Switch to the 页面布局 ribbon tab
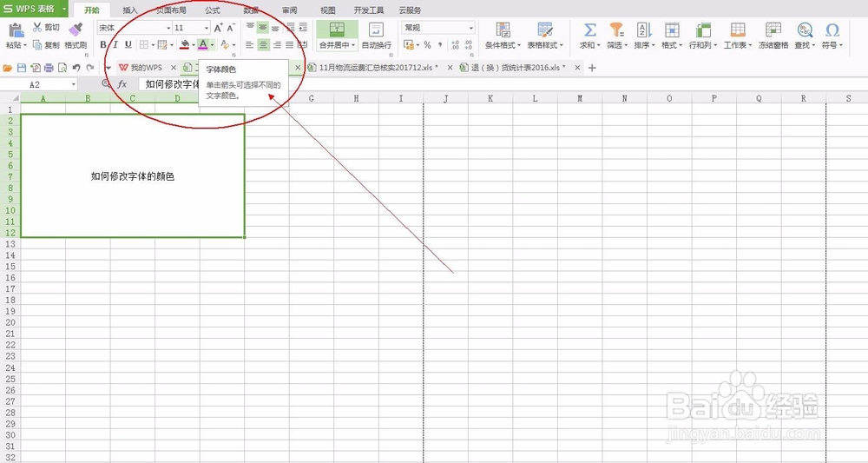The height and width of the screenshot is (463, 868). point(170,10)
